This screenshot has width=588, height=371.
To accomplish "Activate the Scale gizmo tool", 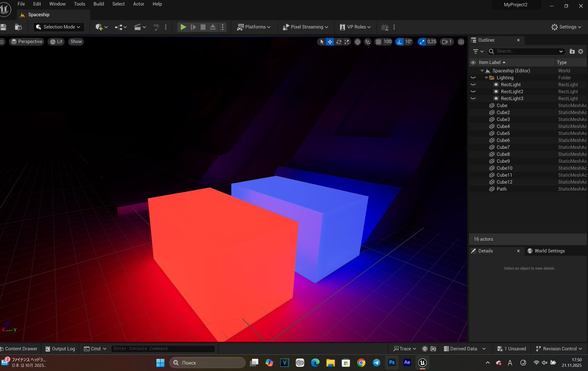I will click(347, 42).
